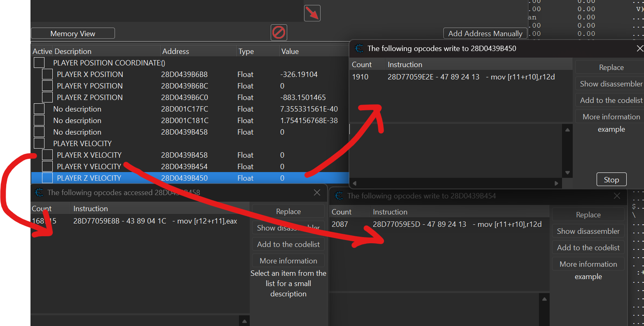Click Add to the codelist in 28D0439B454 window

(x=588, y=248)
